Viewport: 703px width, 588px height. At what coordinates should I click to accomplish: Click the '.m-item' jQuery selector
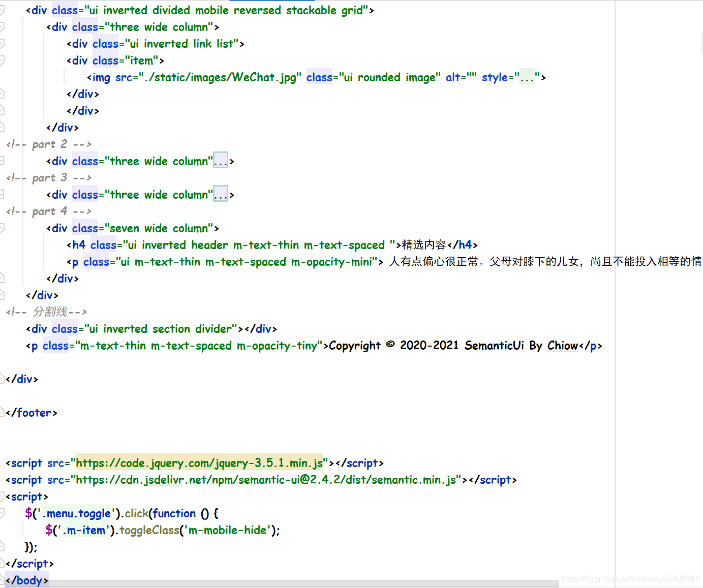84,530
